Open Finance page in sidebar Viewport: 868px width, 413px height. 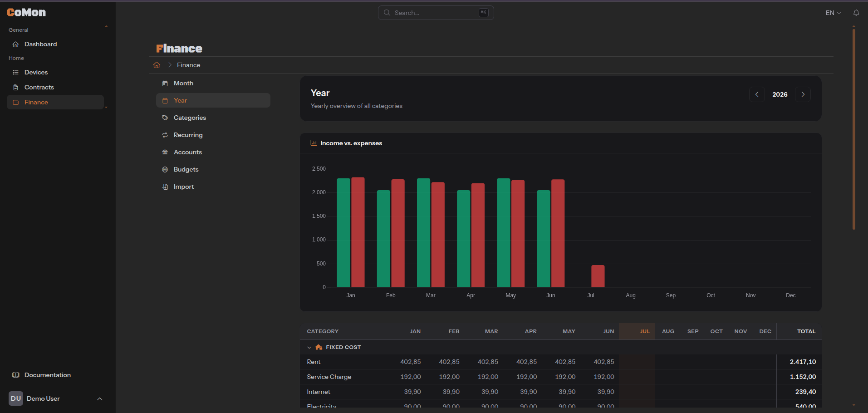[55, 103]
